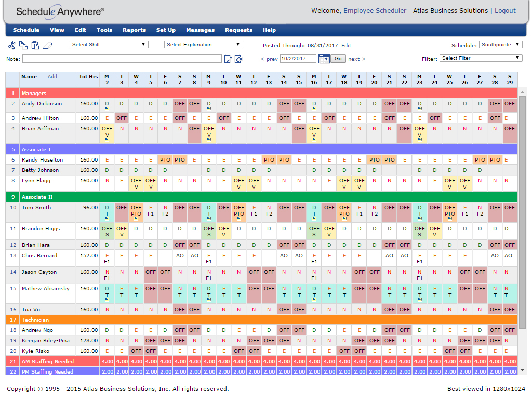Open the Select Filter dropdown

[x=481, y=58]
